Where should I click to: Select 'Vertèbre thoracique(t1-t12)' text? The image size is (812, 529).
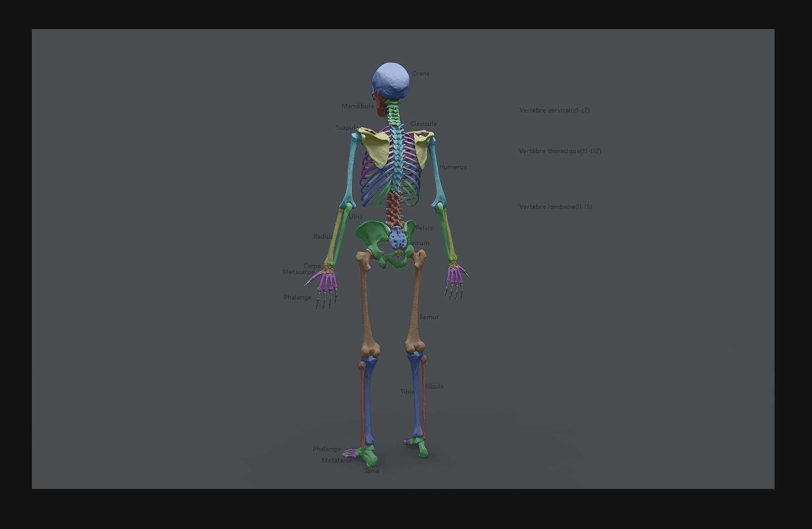point(560,151)
